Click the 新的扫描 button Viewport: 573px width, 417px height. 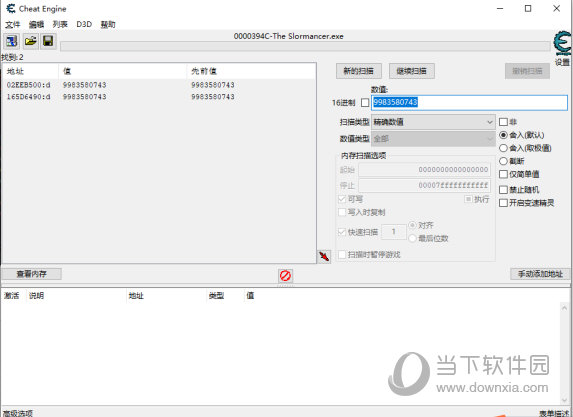tap(358, 71)
